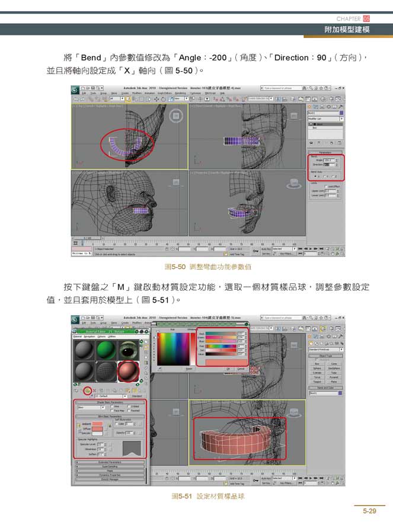Screen dimensions: 393x532
Task: Open the Options menu in the Material Editor
Action: click(101, 336)
